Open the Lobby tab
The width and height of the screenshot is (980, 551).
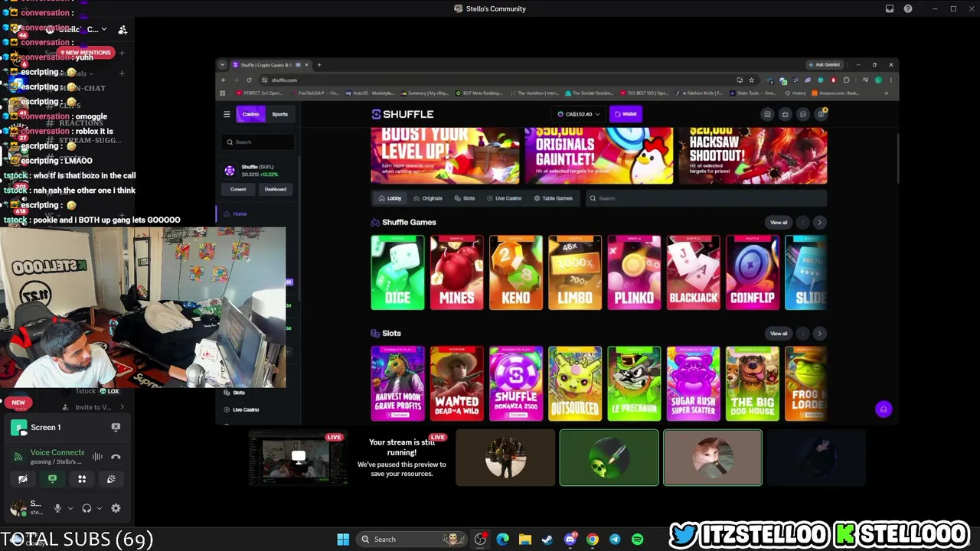(x=390, y=198)
